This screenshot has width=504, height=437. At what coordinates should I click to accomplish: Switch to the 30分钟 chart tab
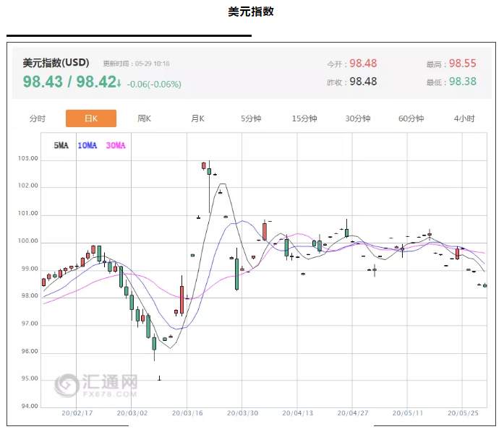(x=358, y=118)
